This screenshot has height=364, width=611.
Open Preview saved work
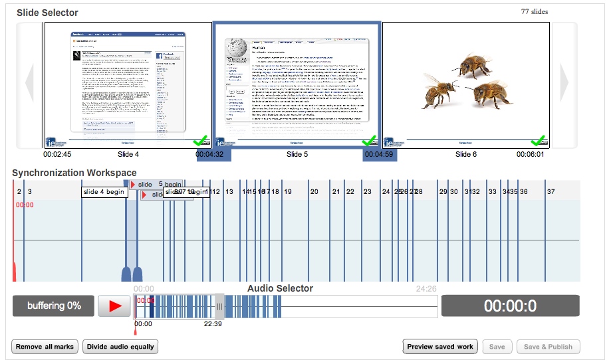(440, 347)
